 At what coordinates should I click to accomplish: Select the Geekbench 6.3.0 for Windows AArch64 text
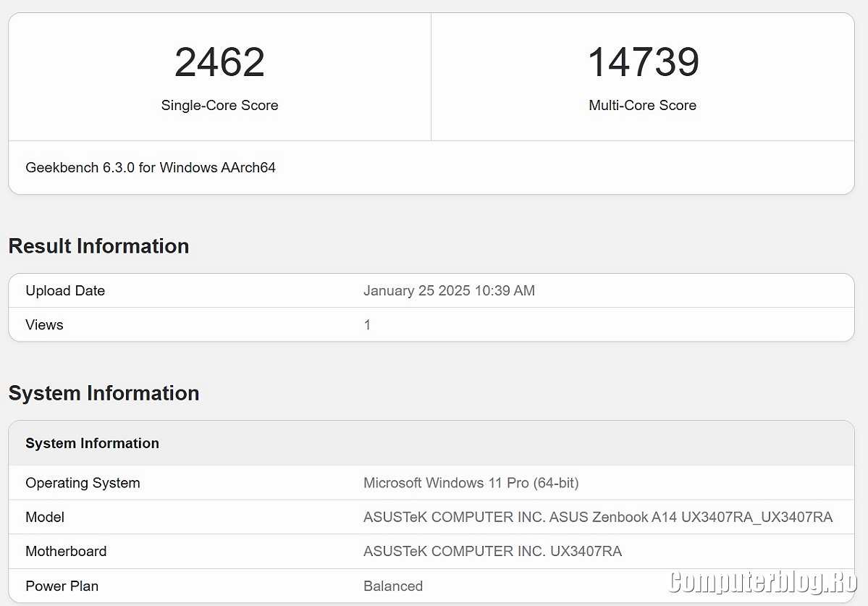tap(151, 167)
